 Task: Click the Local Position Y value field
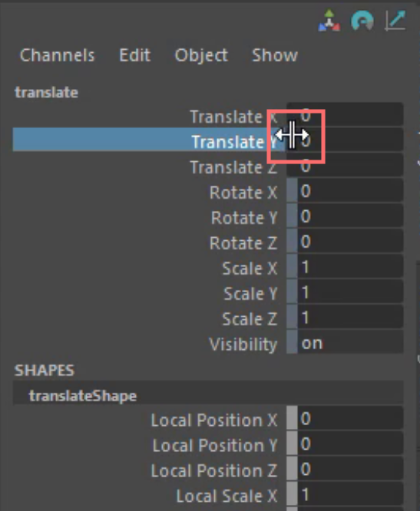click(x=350, y=444)
